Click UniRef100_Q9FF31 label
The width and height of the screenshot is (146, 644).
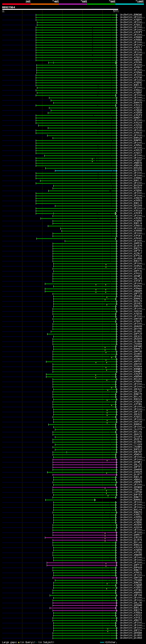click(131, 271)
